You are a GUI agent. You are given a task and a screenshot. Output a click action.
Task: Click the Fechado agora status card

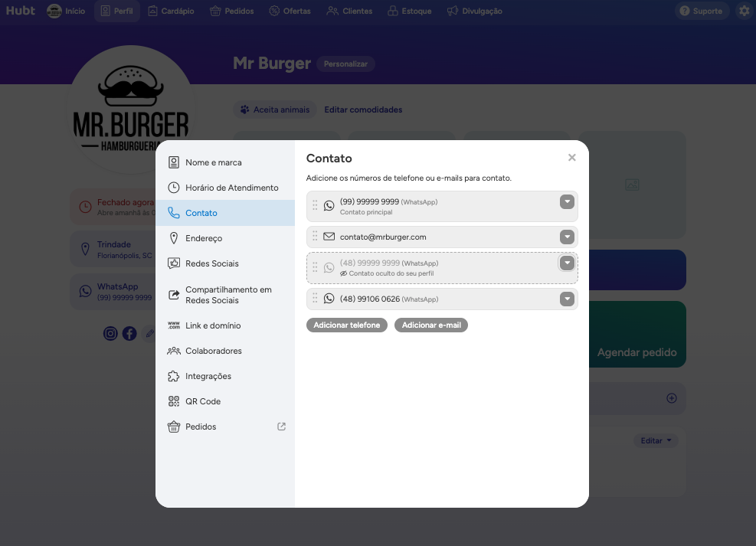[x=113, y=208]
